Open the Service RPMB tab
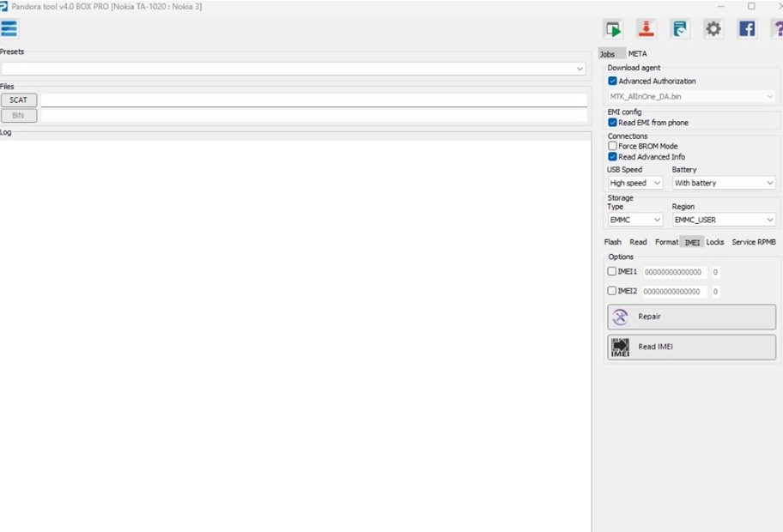 click(x=754, y=242)
